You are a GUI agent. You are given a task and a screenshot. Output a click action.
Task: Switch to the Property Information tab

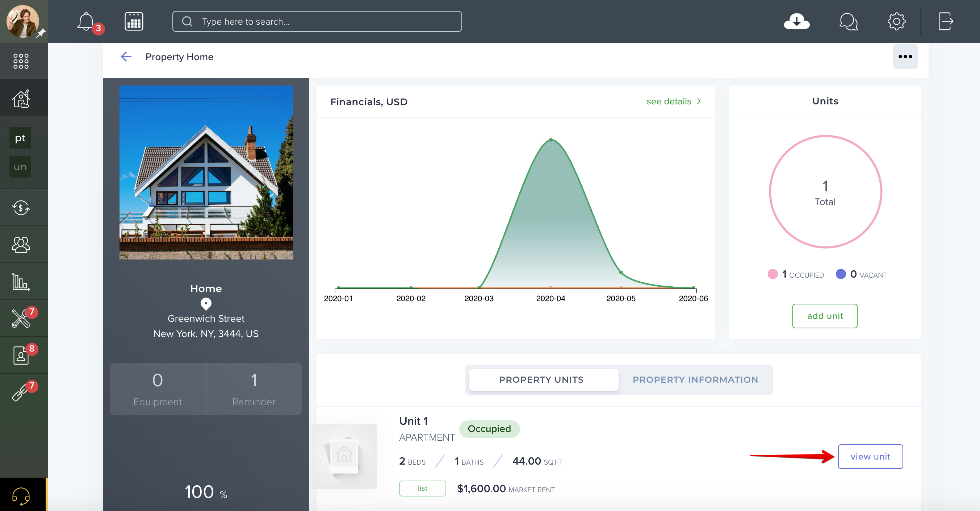point(695,380)
